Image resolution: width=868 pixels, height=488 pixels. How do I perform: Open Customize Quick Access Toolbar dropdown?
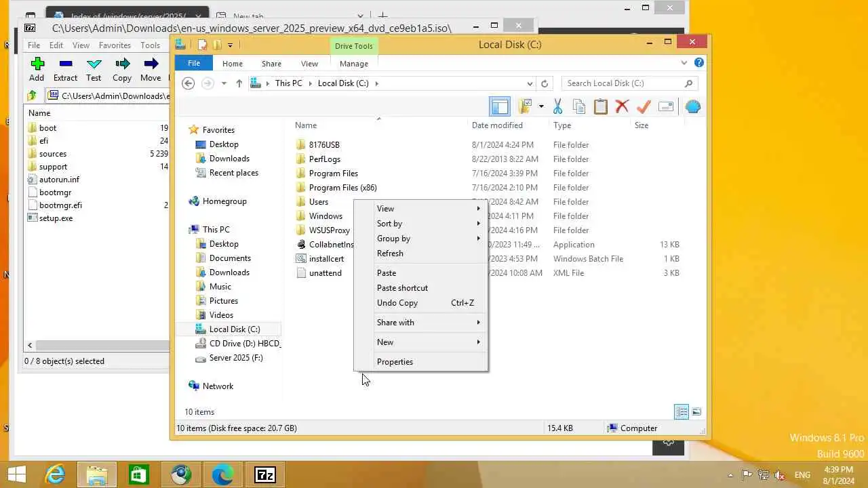click(x=231, y=45)
